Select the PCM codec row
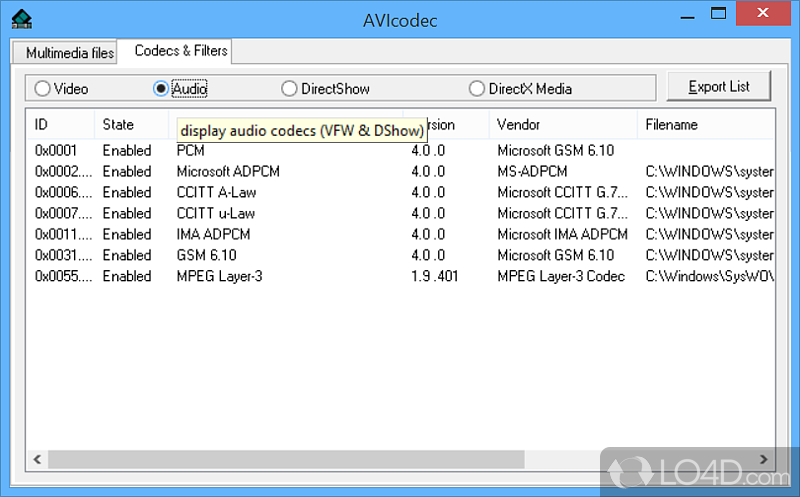 click(191, 151)
